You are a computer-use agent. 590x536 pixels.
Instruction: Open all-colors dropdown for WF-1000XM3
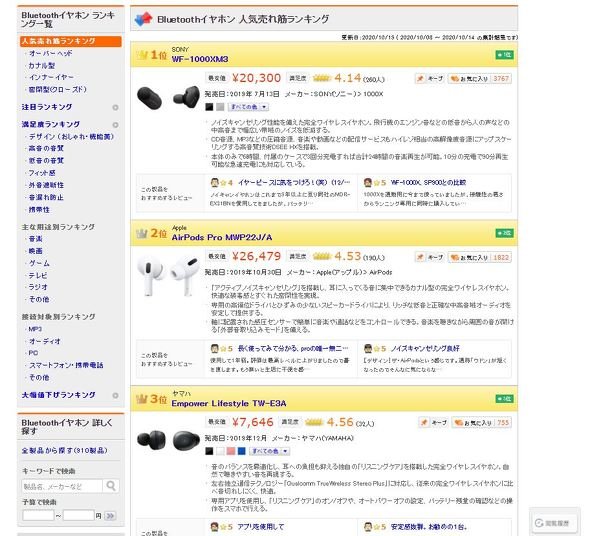coord(248,107)
